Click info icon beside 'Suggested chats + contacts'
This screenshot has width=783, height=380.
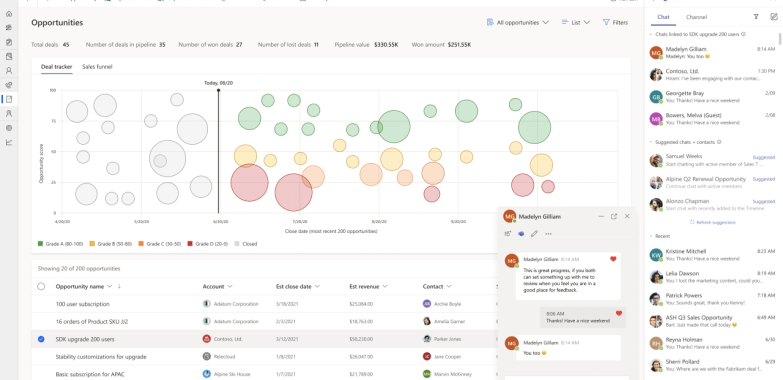719,142
